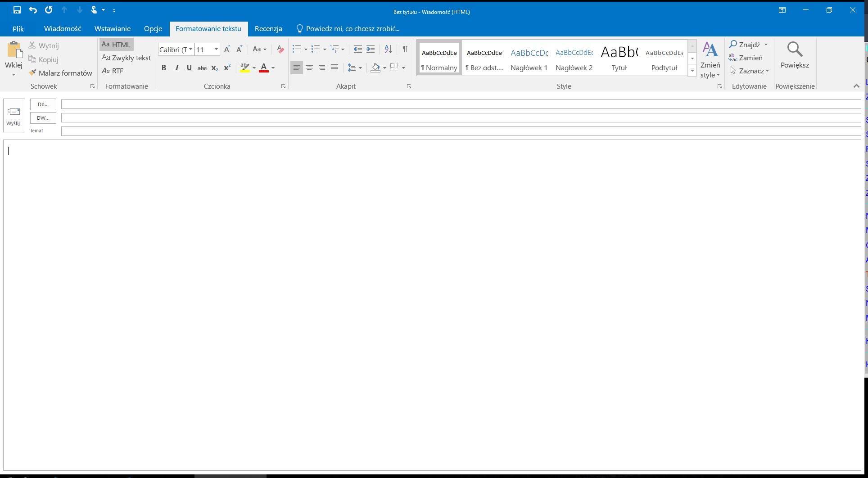
Task: Click the Do... recipients button
Action: click(x=43, y=104)
